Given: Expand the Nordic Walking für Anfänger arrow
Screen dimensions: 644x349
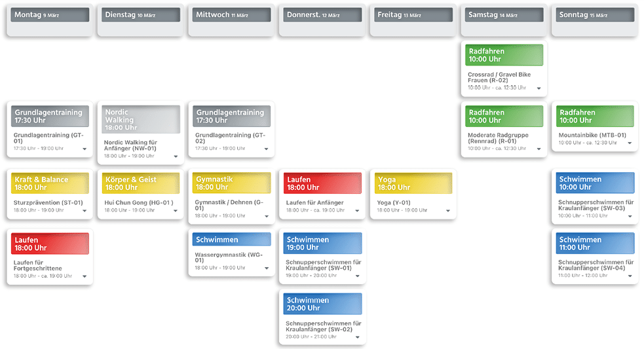Looking at the screenshot, I should (x=176, y=156).
